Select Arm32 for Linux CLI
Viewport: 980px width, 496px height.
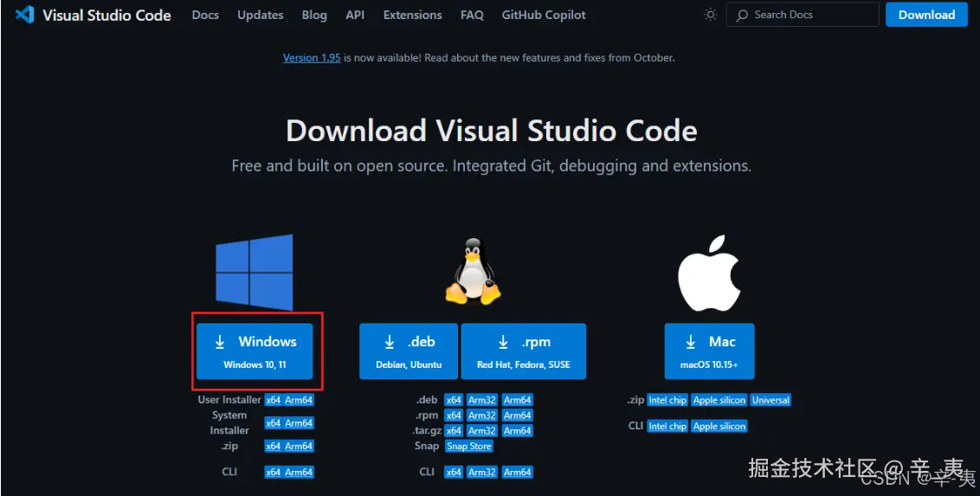point(482,473)
